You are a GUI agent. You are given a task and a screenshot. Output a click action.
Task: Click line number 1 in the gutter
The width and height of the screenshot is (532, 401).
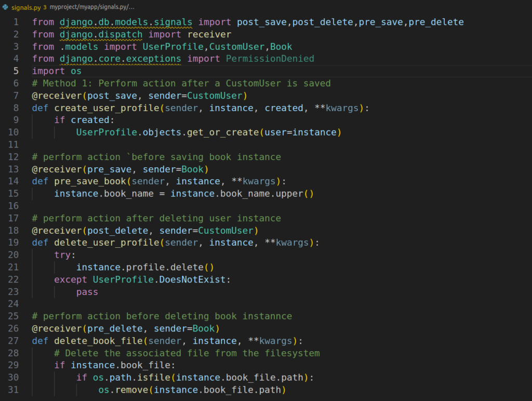pos(16,22)
